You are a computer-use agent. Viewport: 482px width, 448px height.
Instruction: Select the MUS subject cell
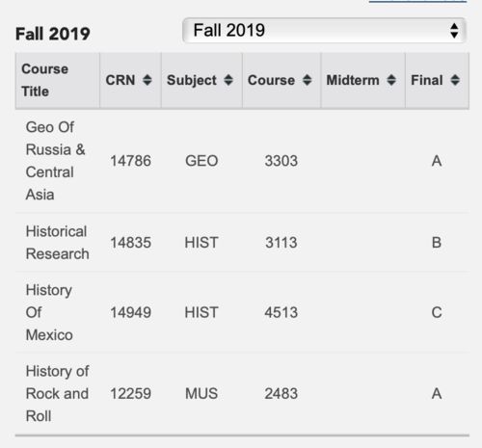(x=201, y=394)
